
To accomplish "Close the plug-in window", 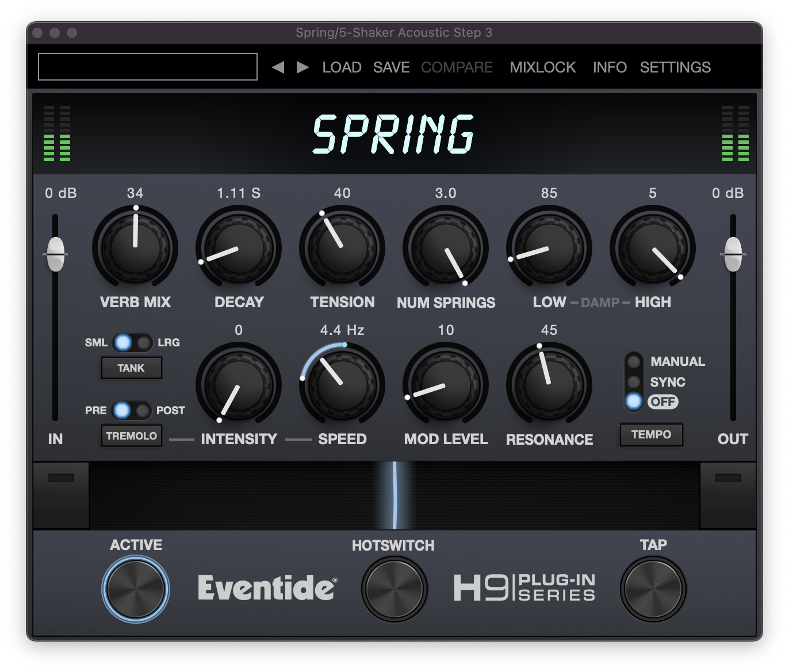I will click(38, 33).
